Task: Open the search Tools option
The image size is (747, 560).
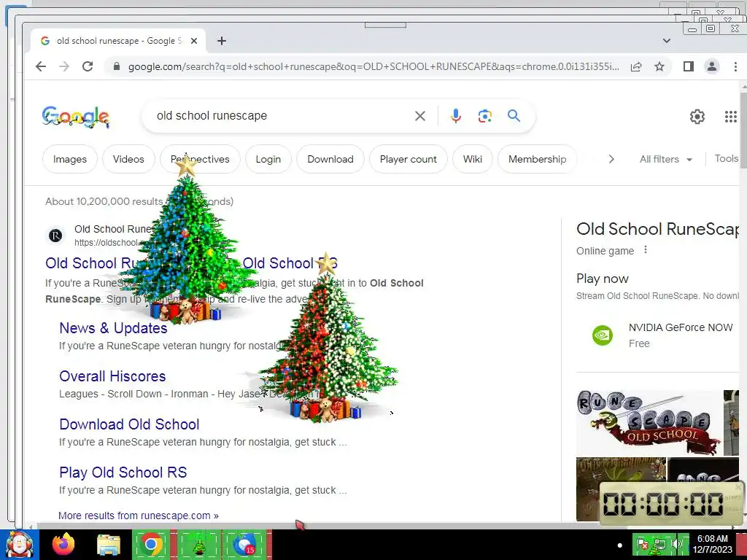Action: click(727, 158)
